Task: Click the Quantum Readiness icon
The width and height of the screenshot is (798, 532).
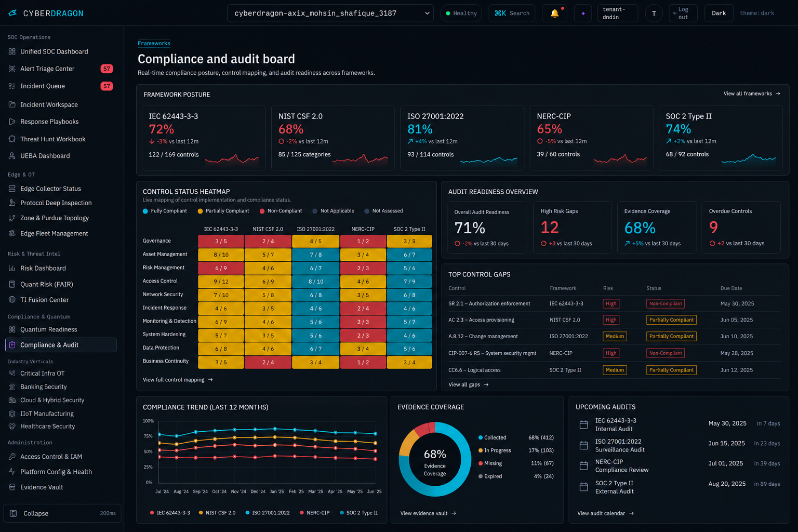Action: tap(12, 329)
